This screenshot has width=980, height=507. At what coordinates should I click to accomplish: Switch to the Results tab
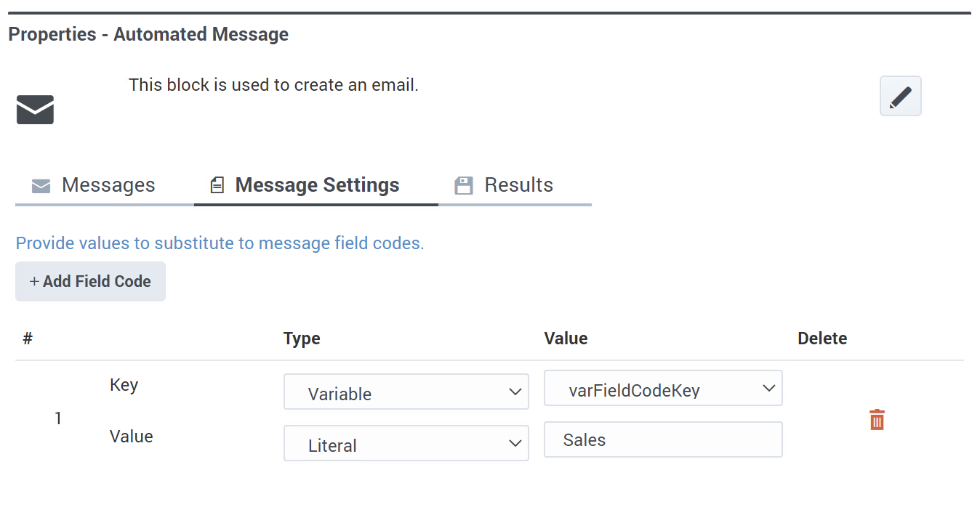click(515, 186)
